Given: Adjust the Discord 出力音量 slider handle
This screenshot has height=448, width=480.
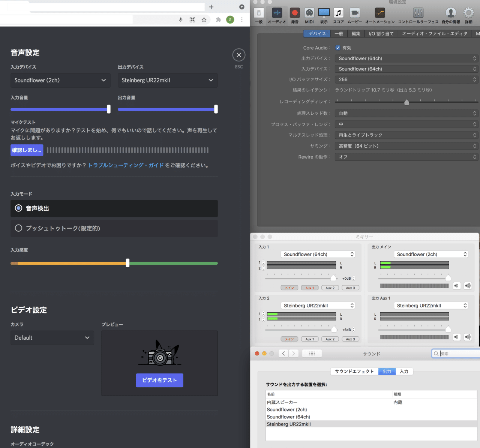Looking at the screenshot, I should tap(216, 109).
